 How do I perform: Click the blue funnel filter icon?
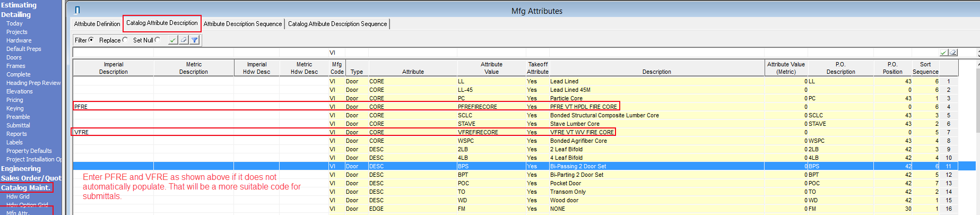tap(195, 40)
